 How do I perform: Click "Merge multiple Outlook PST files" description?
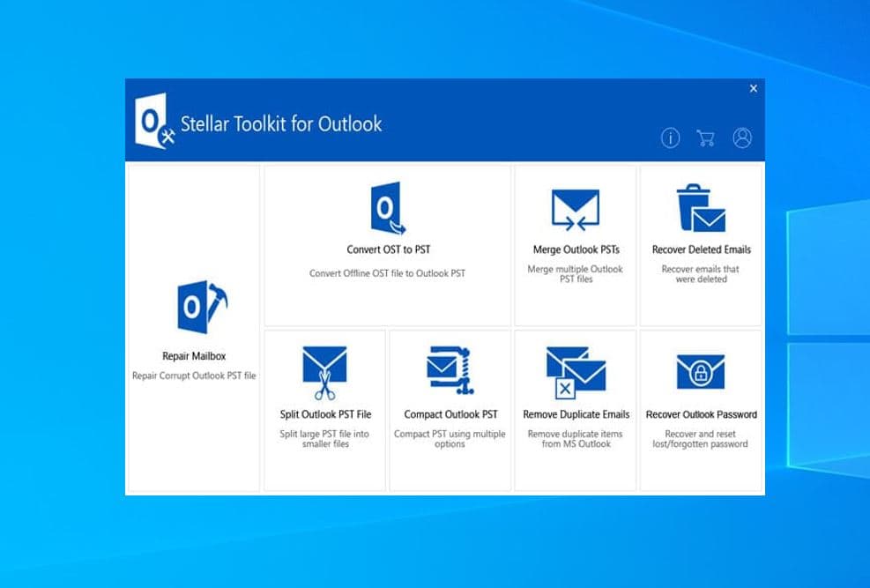[x=576, y=274]
